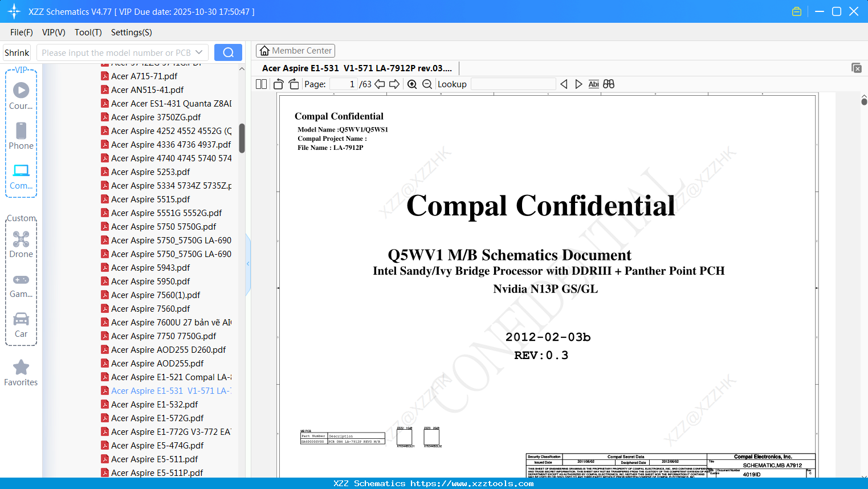Rotate page clockwise icon
Screen dimensions: 868x489
pos(294,84)
